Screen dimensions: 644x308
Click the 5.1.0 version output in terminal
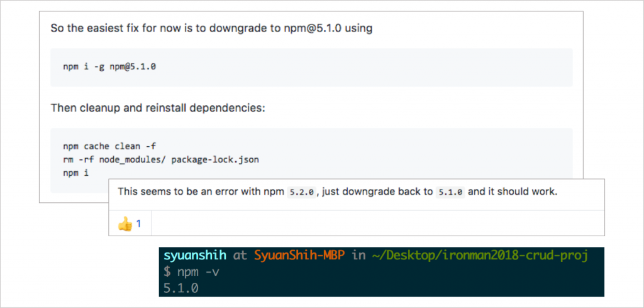(x=180, y=288)
